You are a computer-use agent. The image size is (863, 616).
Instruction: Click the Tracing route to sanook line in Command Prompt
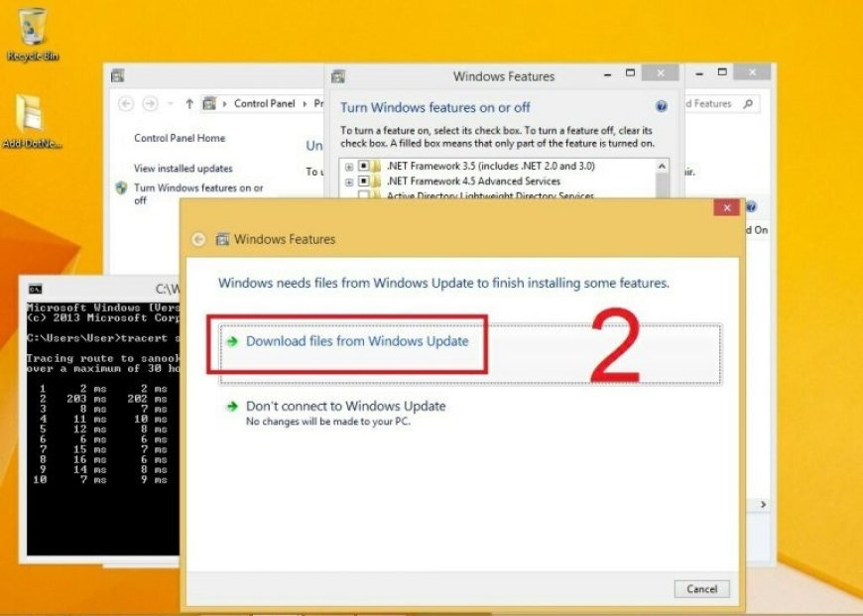click(x=103, y=358)
